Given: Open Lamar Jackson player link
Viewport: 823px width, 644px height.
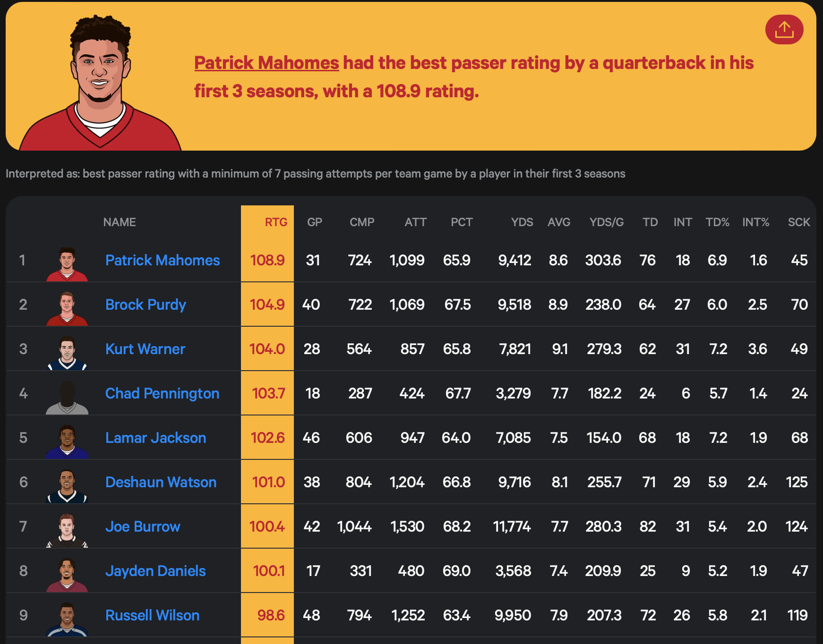Looking at the screenshot, I should (155, 438).
